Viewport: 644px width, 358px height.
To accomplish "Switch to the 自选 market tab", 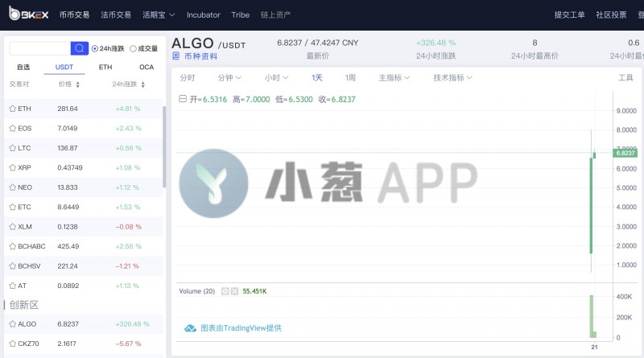I will coord(23,68).
